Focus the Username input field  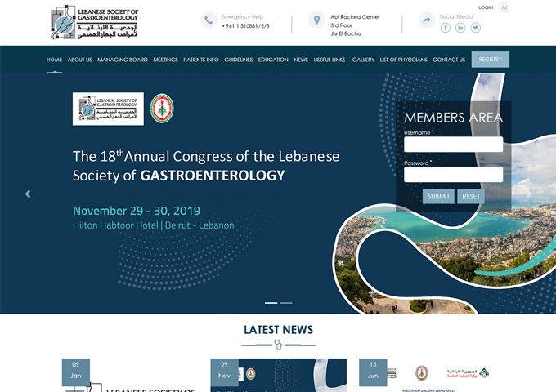coord(453,144)
